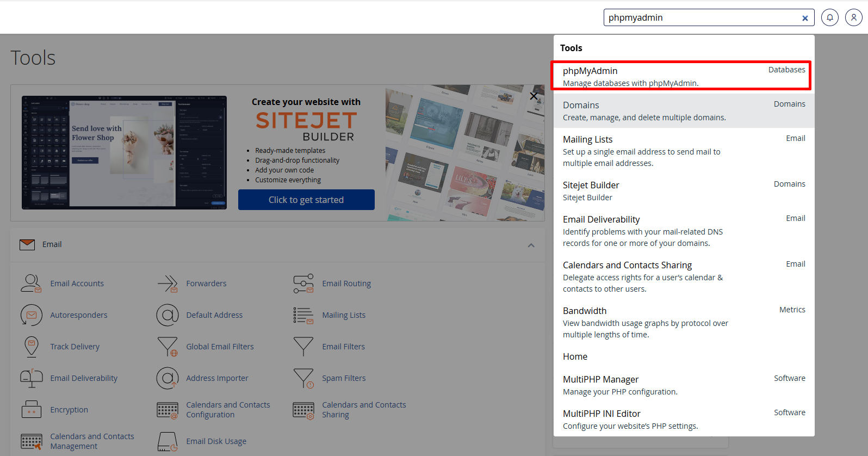Open the Track Delivery icon

(31, 347)
